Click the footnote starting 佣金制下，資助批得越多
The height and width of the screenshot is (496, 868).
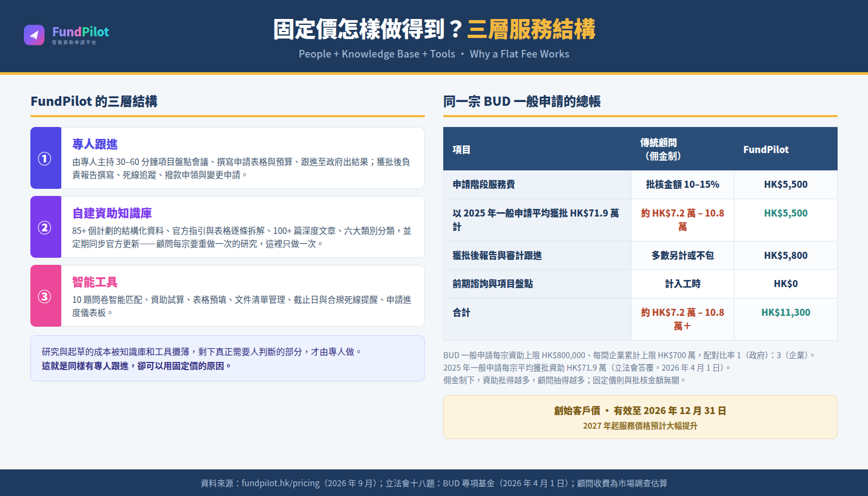[565, 380]
